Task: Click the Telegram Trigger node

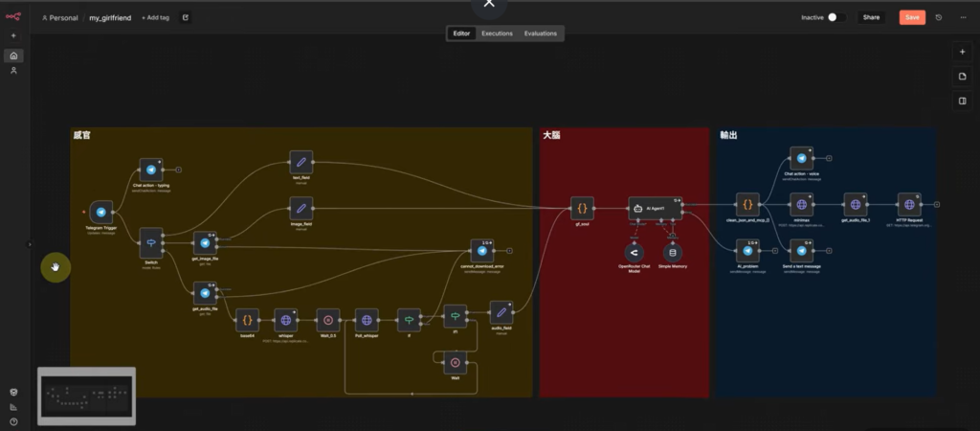Action: [x=100, y=212]
